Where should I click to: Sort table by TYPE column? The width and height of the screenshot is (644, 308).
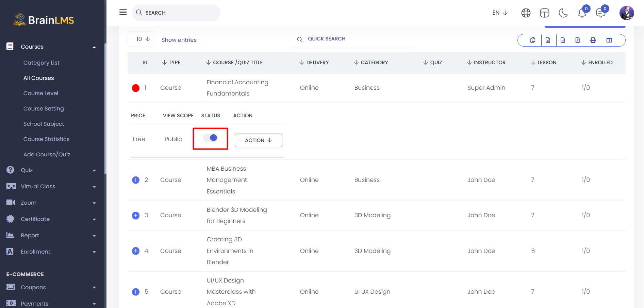[171, 63]
